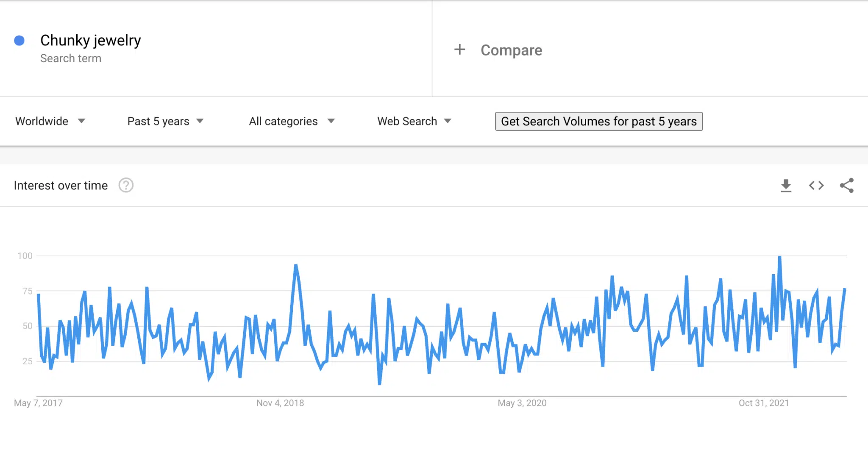Click the Search term subtitle

(71, 58)
